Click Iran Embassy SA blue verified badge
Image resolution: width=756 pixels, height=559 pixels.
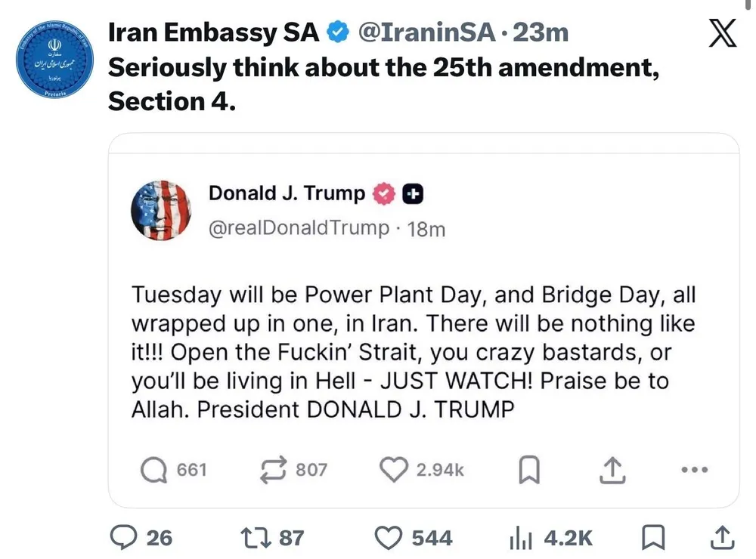pyautogui.click(x=336, y=32)
